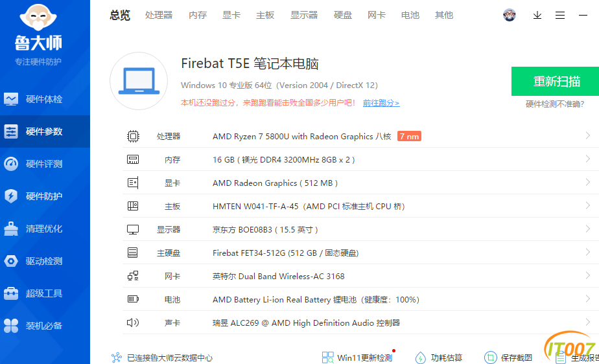Image resolution: width=599 pixels, height=364 pixels.
Task: Switch to the 主板 tab
Action: (x=265, y=16)
